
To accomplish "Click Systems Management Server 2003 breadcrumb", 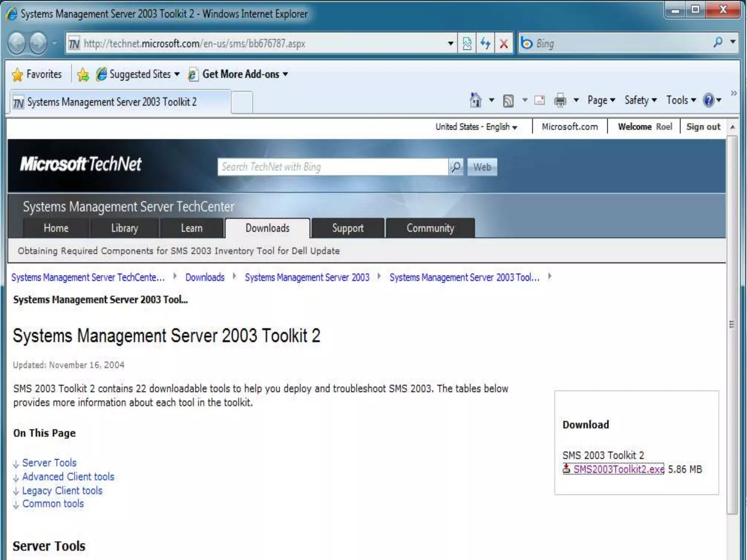I will (x=307, y=277).
